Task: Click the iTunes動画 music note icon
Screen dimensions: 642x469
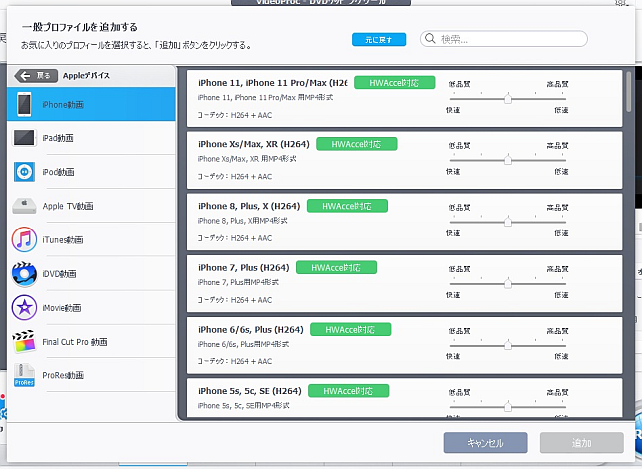Action: click(24, 240)
